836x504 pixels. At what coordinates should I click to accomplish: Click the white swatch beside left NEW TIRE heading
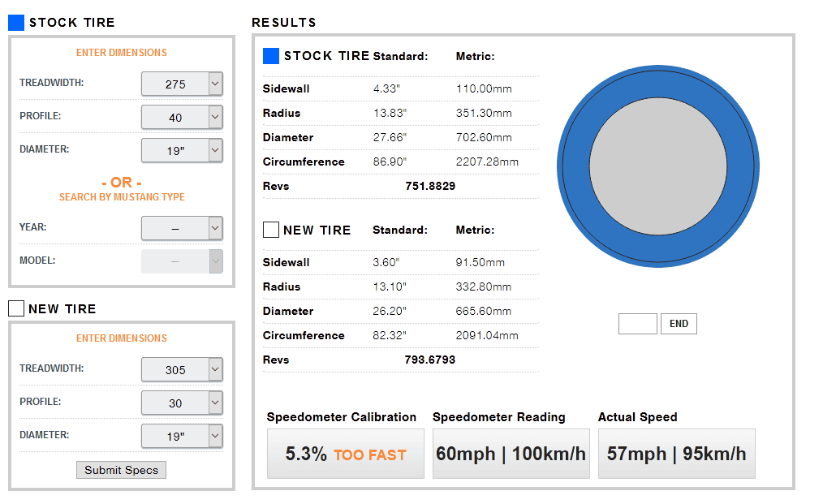pos(16,308)
